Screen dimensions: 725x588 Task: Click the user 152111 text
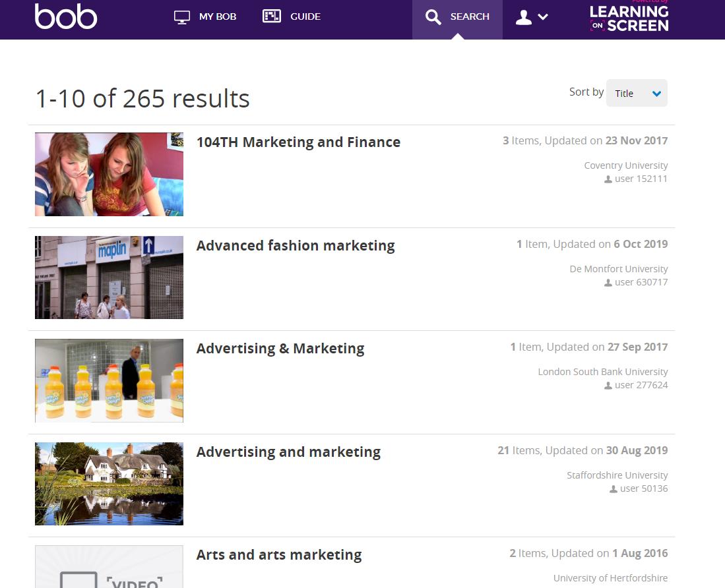coord(641,179)
